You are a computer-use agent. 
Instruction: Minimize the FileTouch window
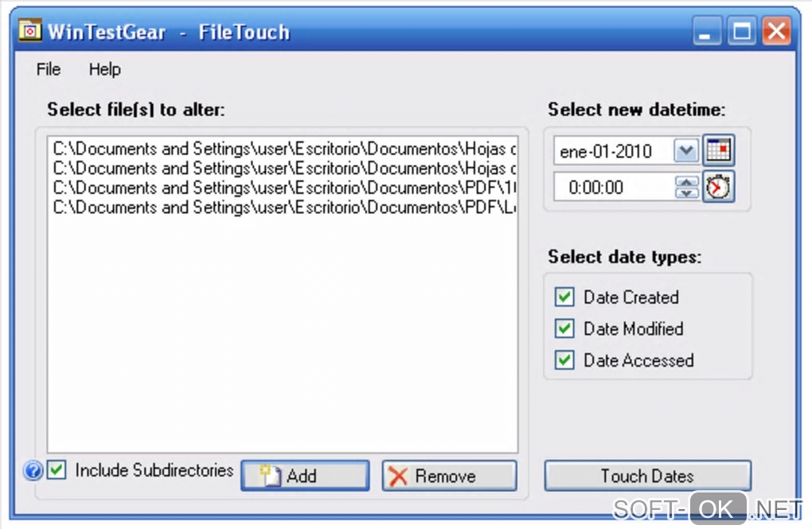[707, 31]
